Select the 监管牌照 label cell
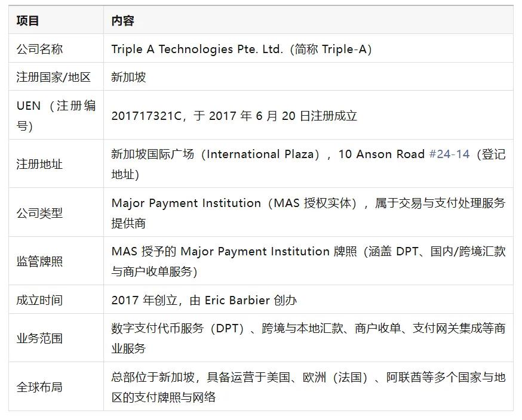Screen dimensions: 522x420 (39, 261)
